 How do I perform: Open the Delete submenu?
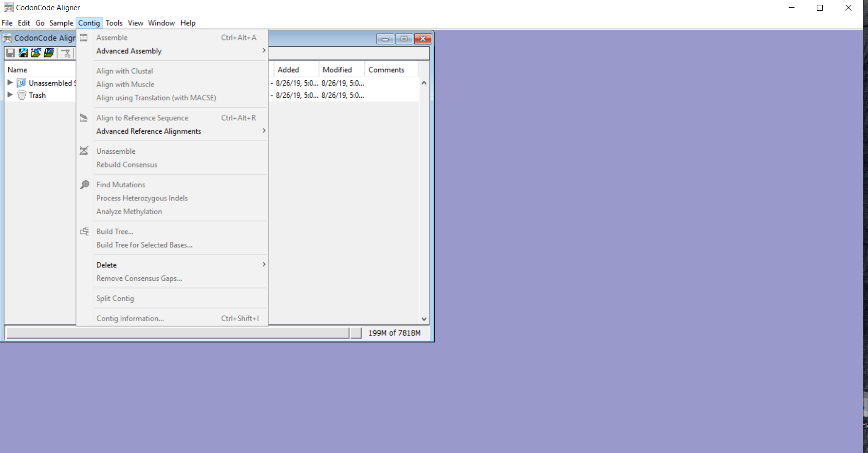(x=172, y=265)
